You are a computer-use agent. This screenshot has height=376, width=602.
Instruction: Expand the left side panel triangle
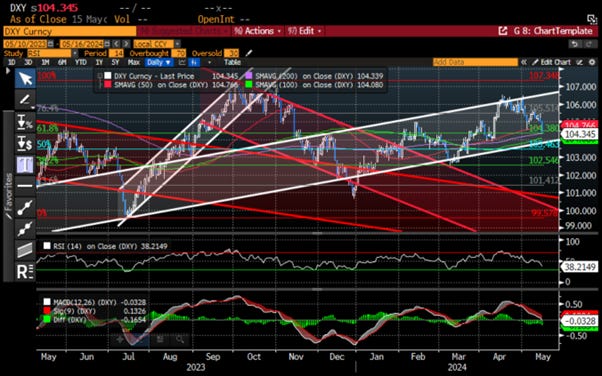coord(8,71)
